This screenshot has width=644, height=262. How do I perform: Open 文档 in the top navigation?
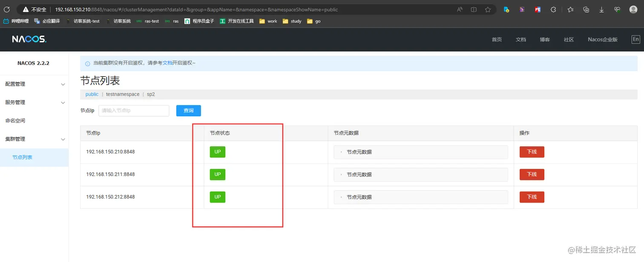(521, 40)
